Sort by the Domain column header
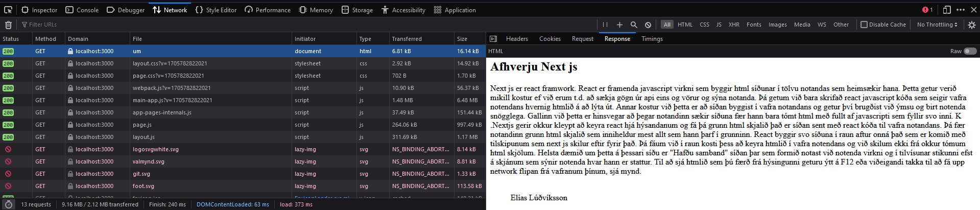The width and height of the screenshot is (980, 210). [98, 39]
